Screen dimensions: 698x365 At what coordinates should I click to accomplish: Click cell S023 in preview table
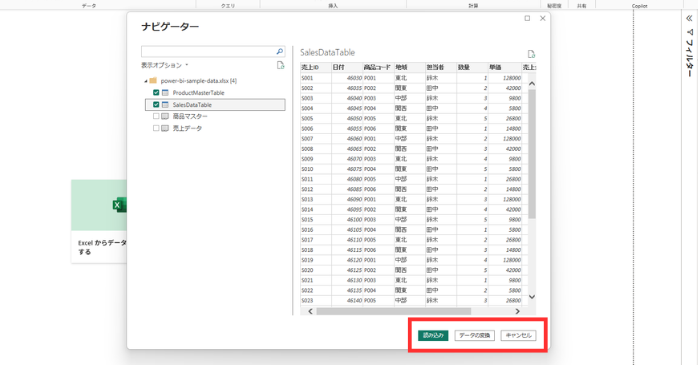coord(316,300)
